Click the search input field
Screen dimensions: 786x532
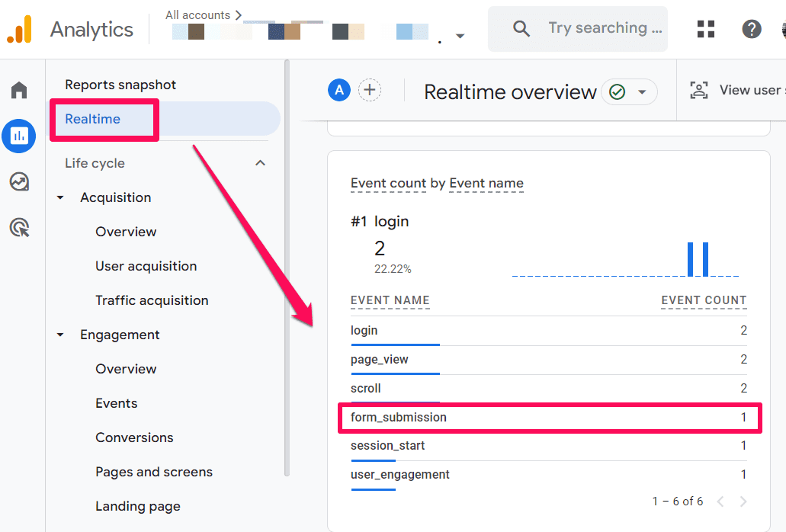606,29
